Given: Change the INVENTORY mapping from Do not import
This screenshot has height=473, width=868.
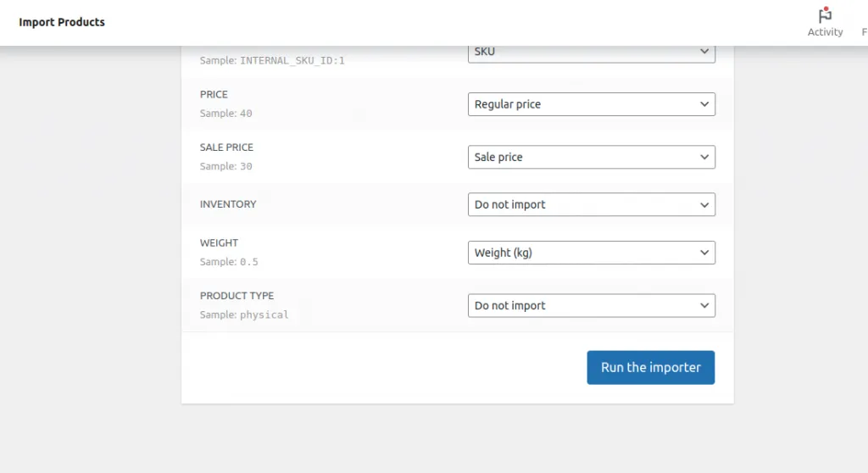Looking at the screenshot, I should pos(591,204).
